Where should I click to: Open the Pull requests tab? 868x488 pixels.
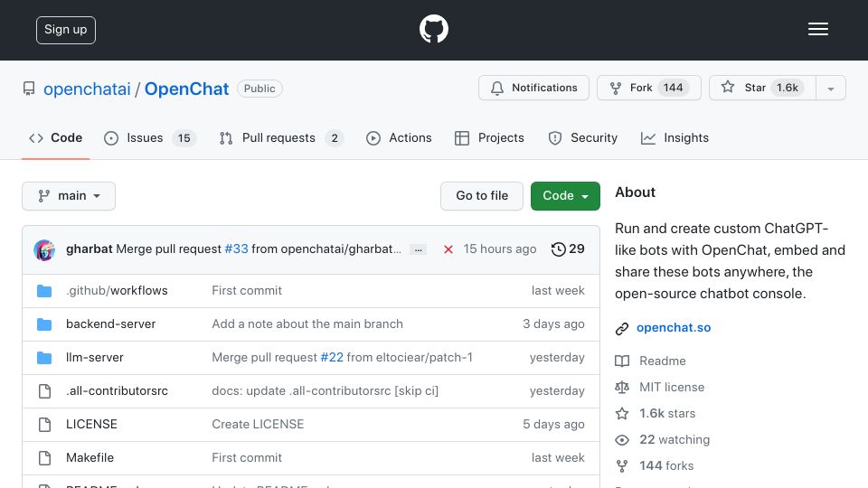tap(280, 137)
